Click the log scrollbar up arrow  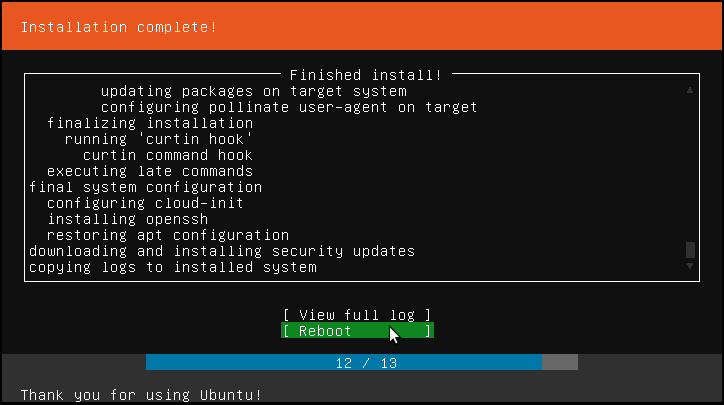coord(690,90)
